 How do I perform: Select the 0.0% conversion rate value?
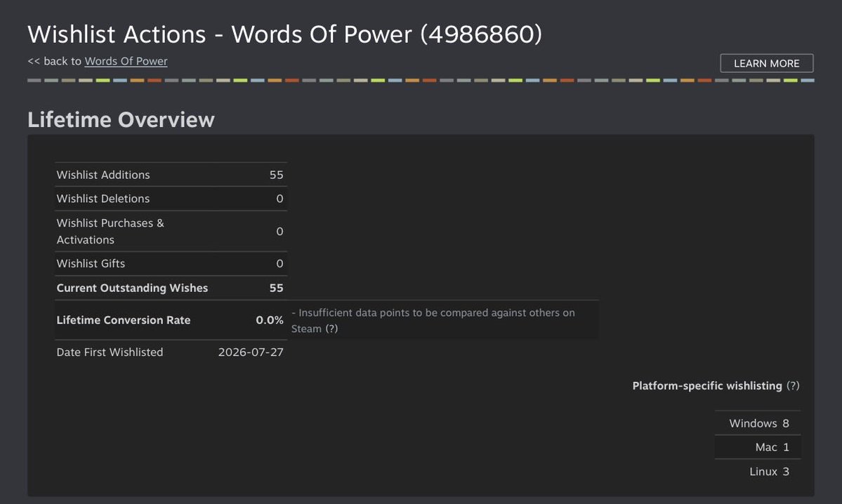pyautogui.click(x=270, y=320)
